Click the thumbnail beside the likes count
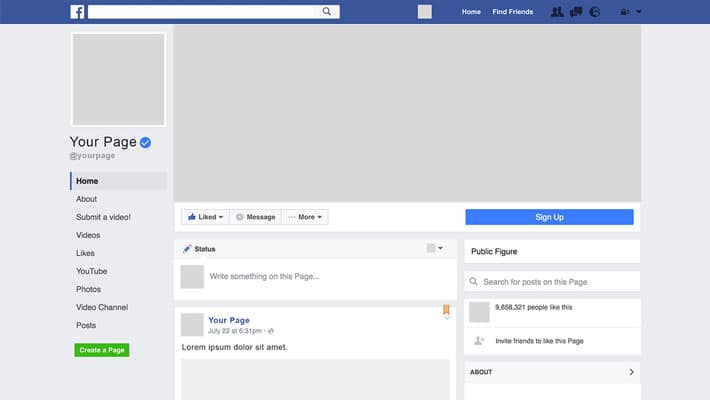This screenshot has width=710, height=400. (479, 312)
